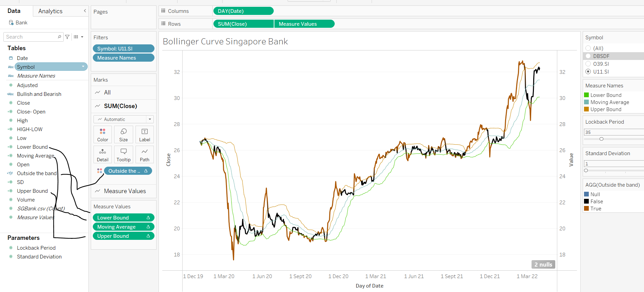
Task: Click the Bank data source icon
Action: pyautogui.click(x=11, y=23)
